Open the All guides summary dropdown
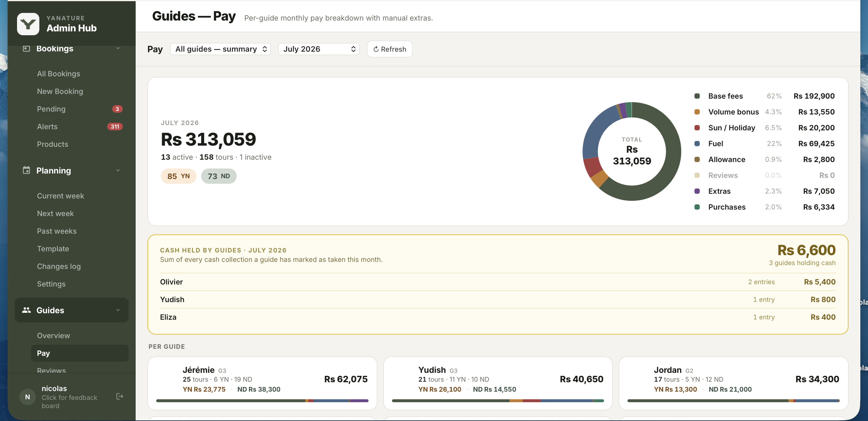 pos(220,49)
